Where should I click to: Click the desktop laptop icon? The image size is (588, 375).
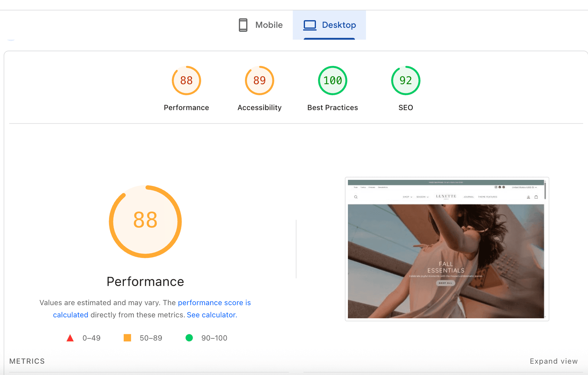[310, 25]
